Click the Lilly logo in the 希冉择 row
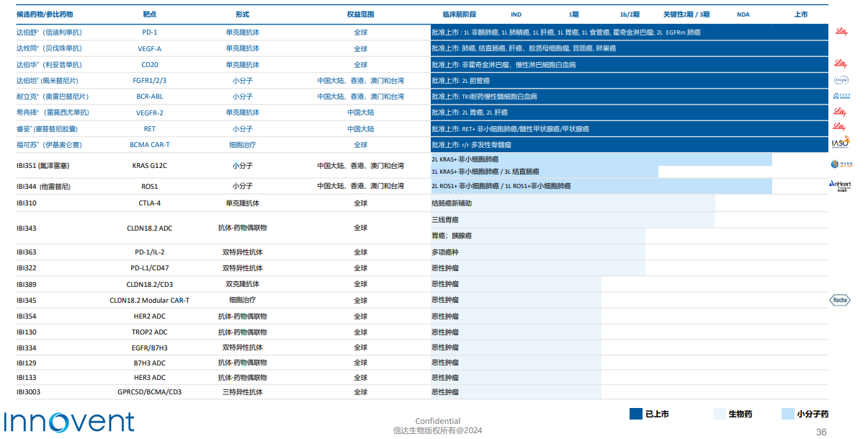The height and width of the screenshot is (439, 868). click(840, 112)
